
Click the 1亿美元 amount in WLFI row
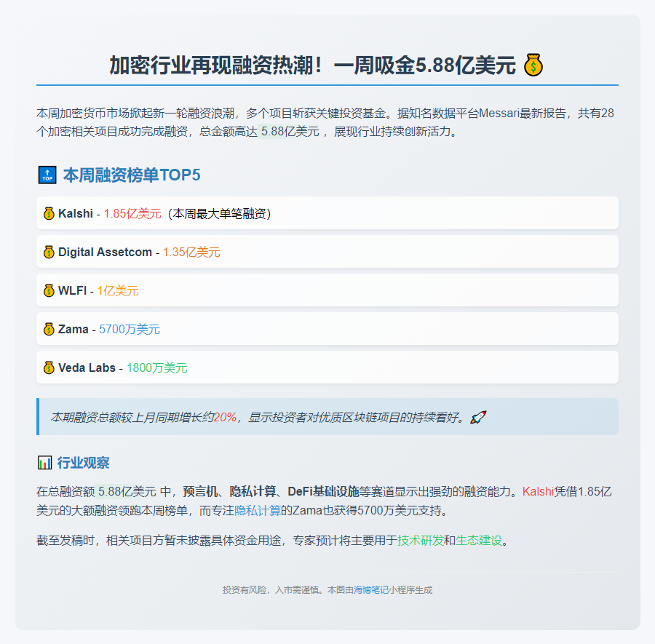[118, 290]
